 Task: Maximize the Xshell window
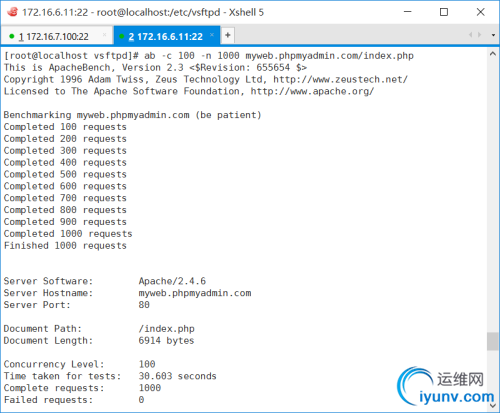tap(444, 12)
